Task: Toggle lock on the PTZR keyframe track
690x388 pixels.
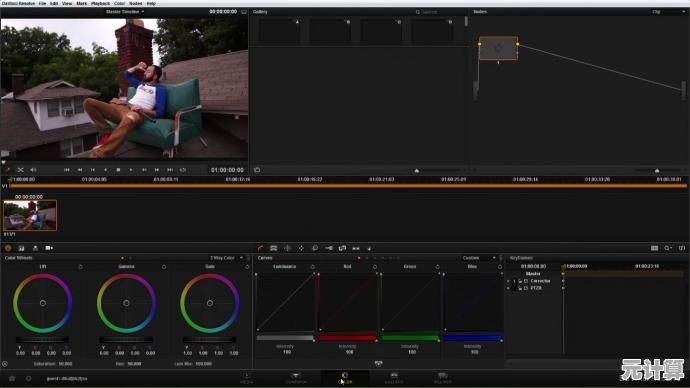Action: coord(520,288)
